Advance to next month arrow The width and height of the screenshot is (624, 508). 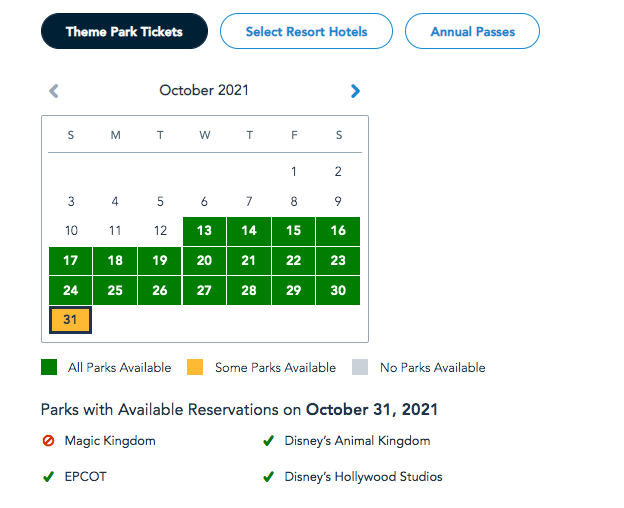click(x=355, y=91)
